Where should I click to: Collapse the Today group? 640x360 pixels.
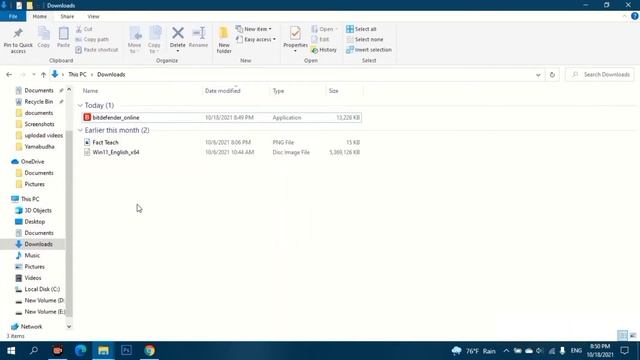80,105
